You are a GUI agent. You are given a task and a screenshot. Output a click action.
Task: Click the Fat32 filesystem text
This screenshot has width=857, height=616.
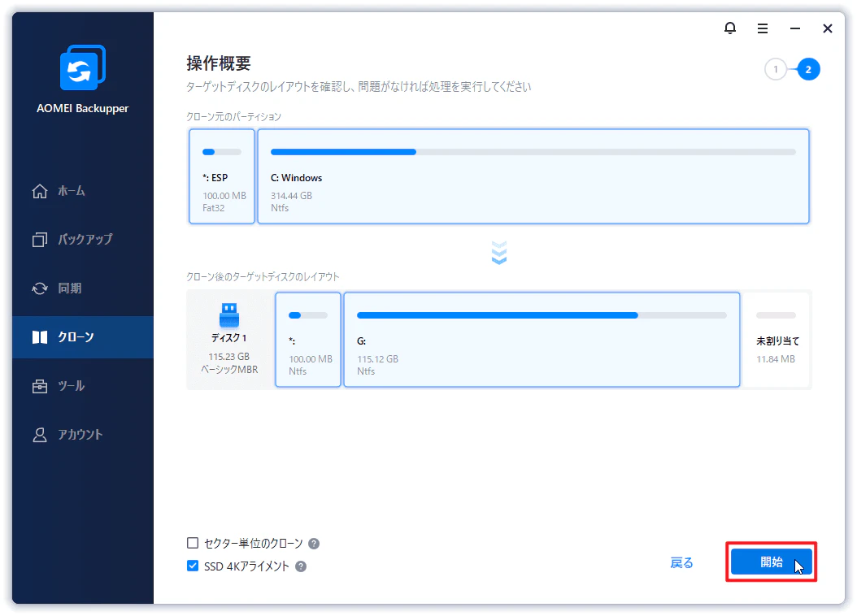coord(214,208)
